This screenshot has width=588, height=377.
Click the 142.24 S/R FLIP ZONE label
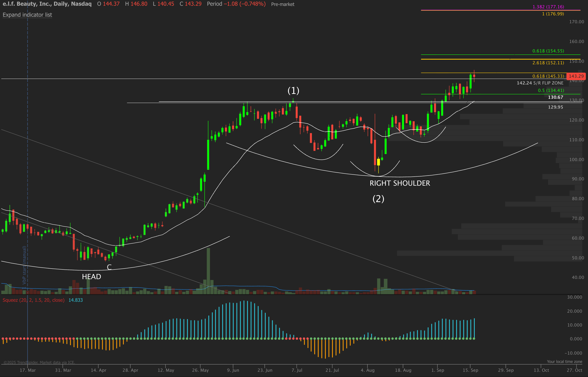click(540, 83)
